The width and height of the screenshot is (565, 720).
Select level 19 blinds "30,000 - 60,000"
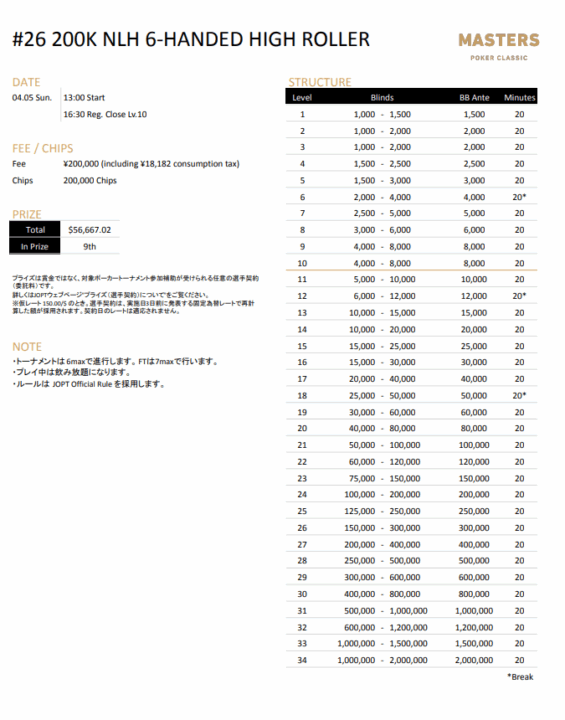pos(382,412)
